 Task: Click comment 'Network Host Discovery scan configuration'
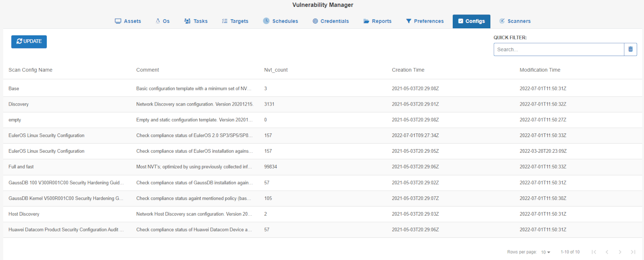tap(194, 214)
